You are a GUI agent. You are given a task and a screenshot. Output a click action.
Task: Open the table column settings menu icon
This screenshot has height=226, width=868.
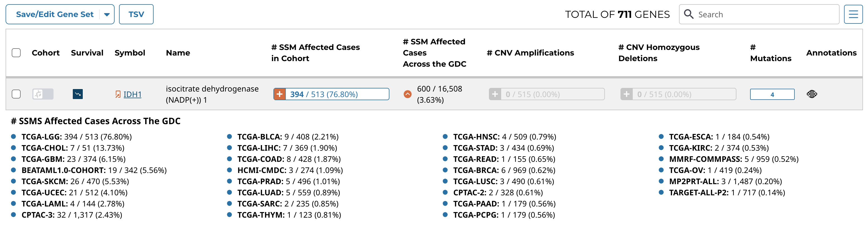853,14
